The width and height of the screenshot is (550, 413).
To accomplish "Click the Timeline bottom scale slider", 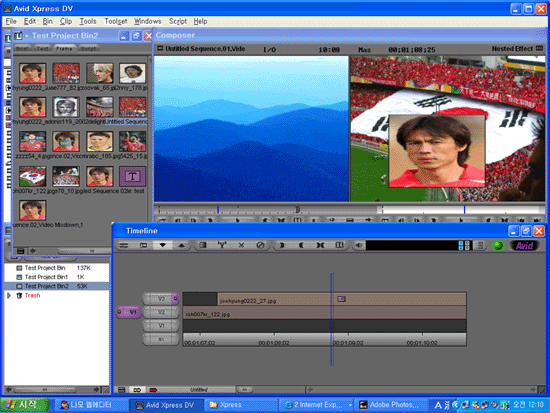I will pyautogui.click(x=244, y=389).
